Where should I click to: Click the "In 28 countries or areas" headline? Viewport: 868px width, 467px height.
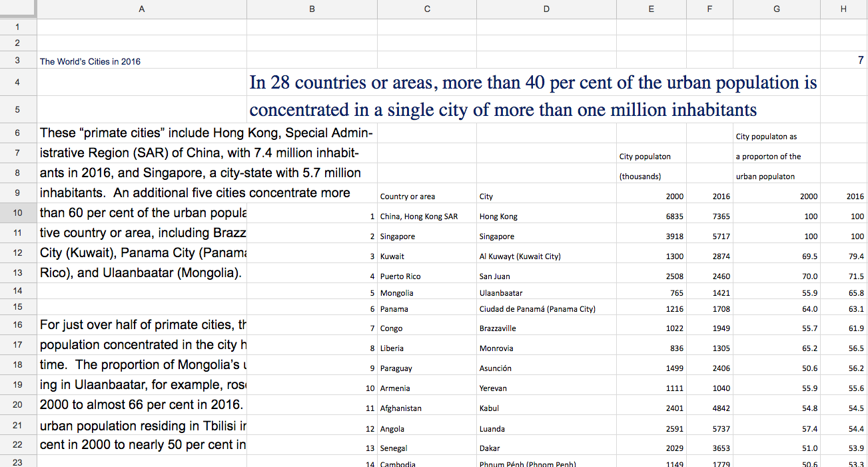tap(533, 83)
